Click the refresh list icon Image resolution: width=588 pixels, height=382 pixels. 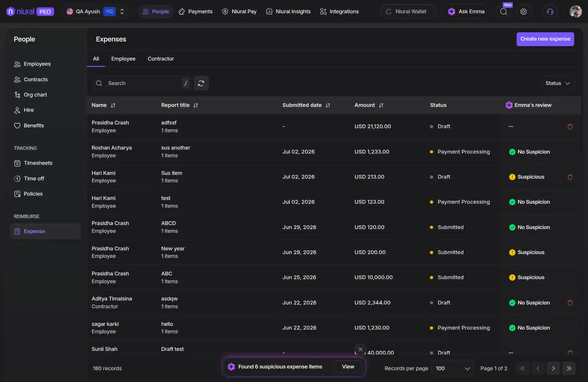pos(201,83)
